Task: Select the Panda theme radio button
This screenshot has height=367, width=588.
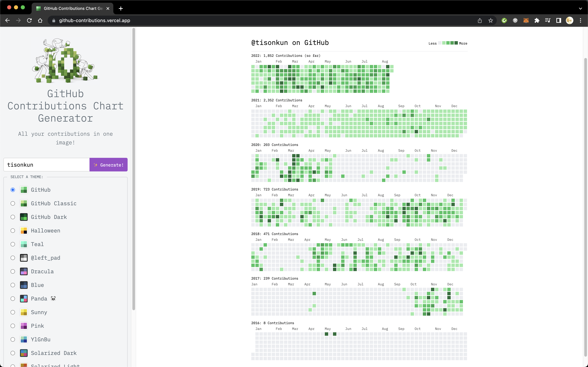Action: coord(13,299)
